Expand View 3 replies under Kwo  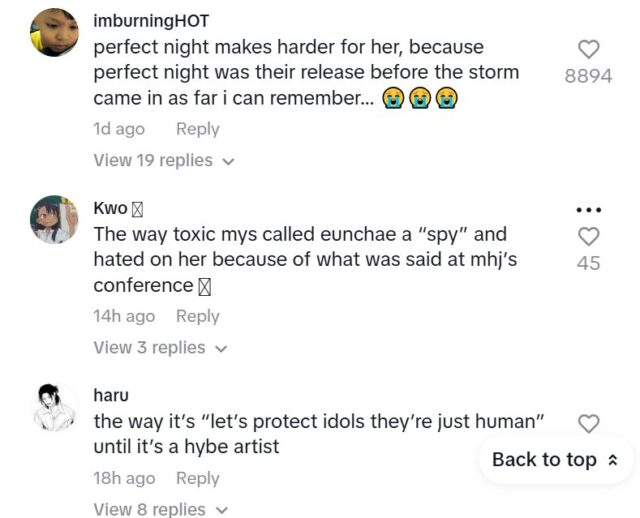(x=160, y=347)
